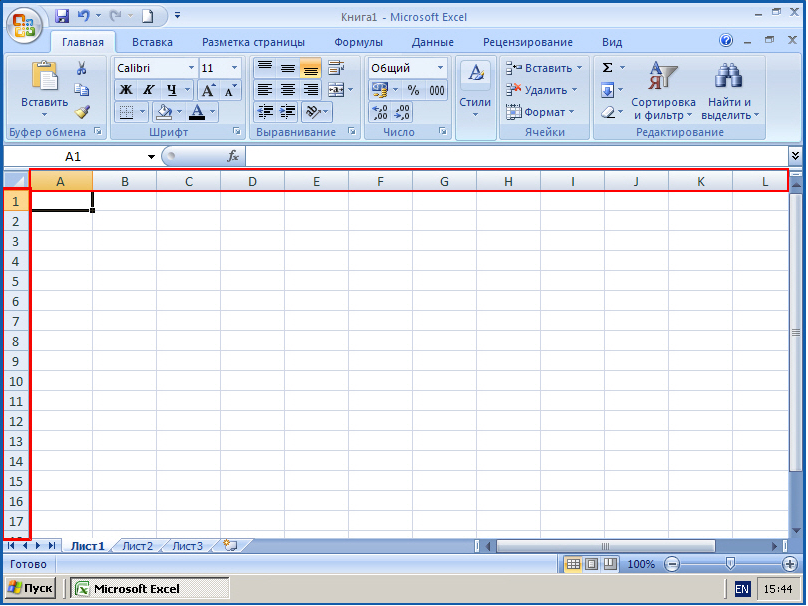
Task: Click Вставить in the Ячейки group
Action: pyautogui.click(x=544, y=68)
